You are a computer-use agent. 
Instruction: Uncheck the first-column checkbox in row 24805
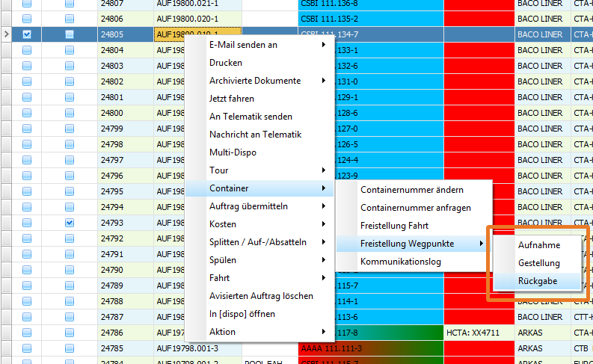[x=27, y=34]
